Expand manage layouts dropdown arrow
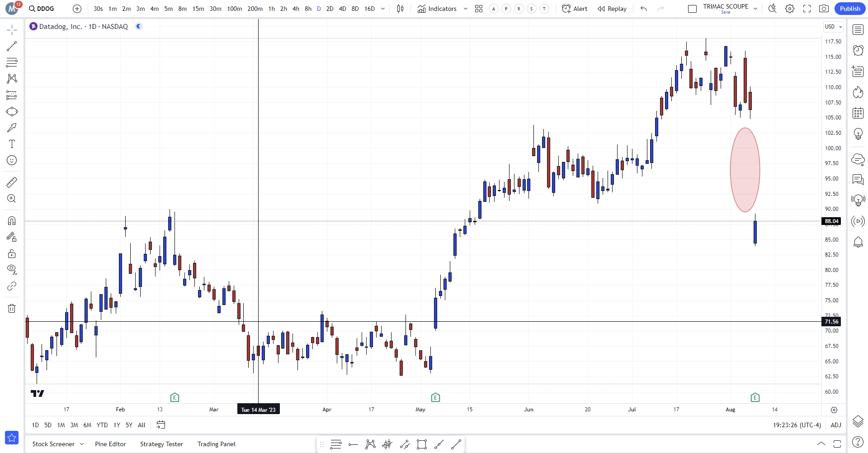The width and height of the screenshot is (868, 453). pyautogui.click(x=755, y=9)
